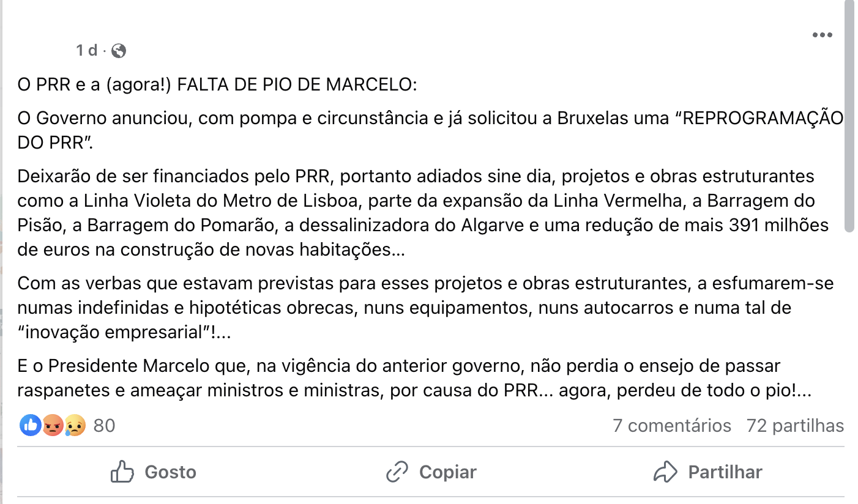Click the vertical scrollbar thumb
Viewport: 858px width, 504px height.
849,116
